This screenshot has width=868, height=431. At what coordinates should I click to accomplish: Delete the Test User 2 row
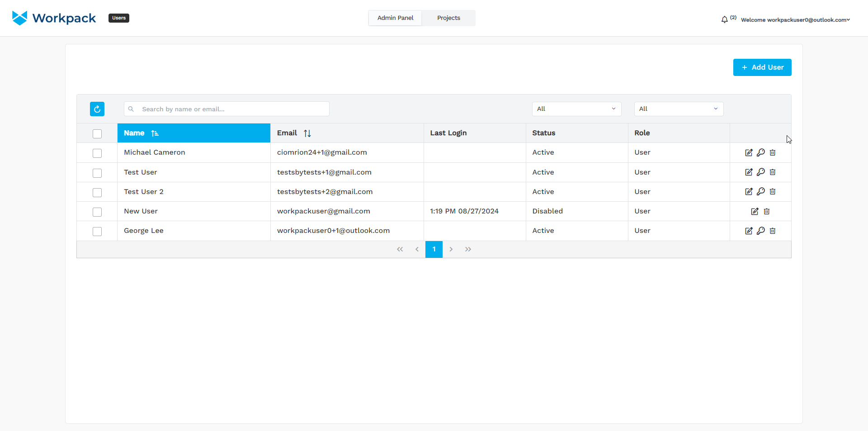coord(773,191)
